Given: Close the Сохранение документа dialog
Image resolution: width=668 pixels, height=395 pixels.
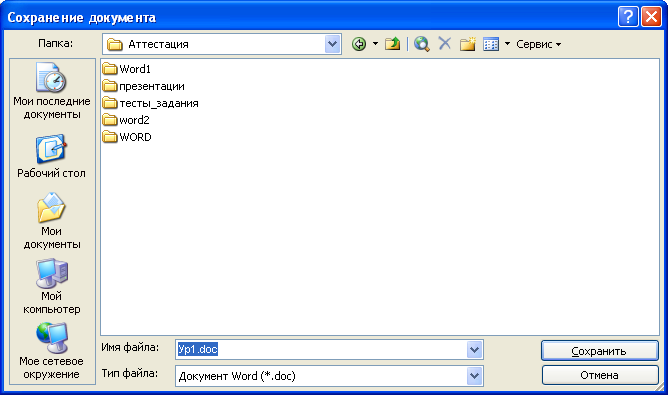Looking at the screenshot, I should 651,17.
